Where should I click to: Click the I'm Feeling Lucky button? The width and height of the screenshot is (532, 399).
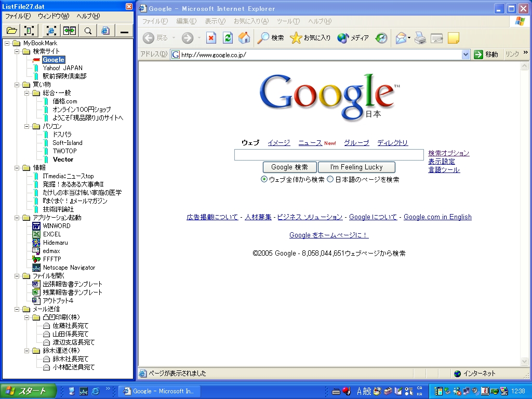[356, 167]
